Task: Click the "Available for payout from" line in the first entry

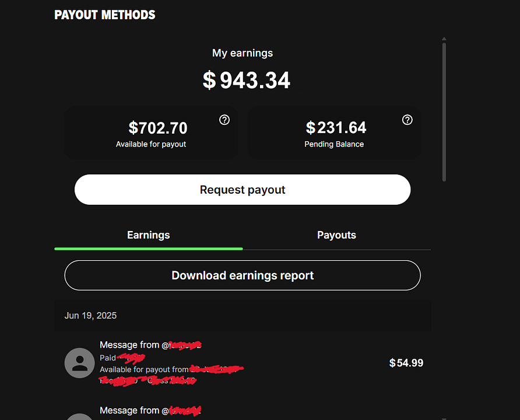Action: (x=171, y=370)
